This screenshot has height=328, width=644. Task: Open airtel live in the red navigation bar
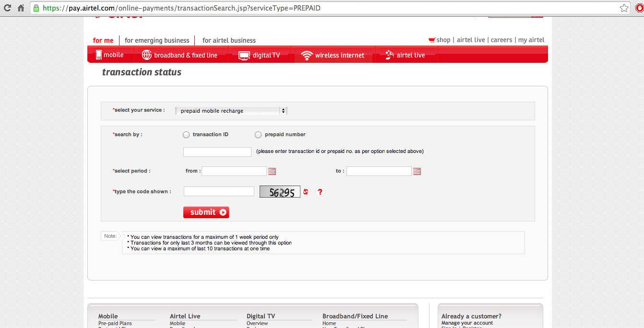[x=405, y=55]
